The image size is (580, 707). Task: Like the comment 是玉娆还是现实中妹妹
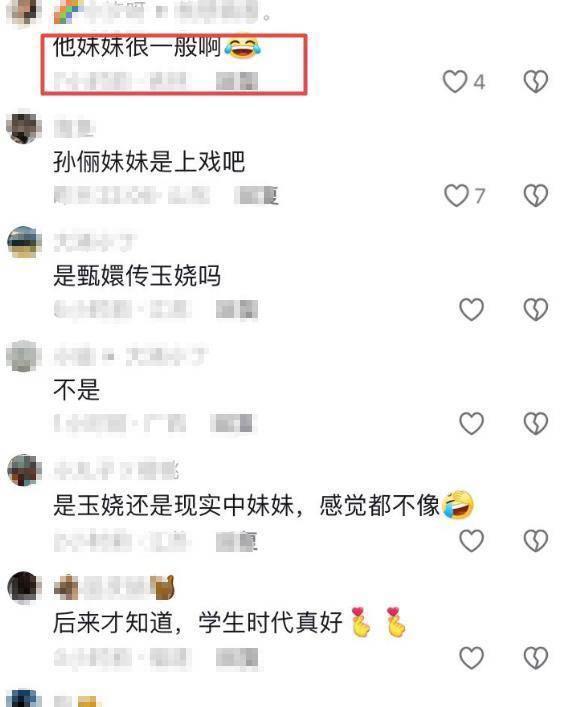coord(471,540)
